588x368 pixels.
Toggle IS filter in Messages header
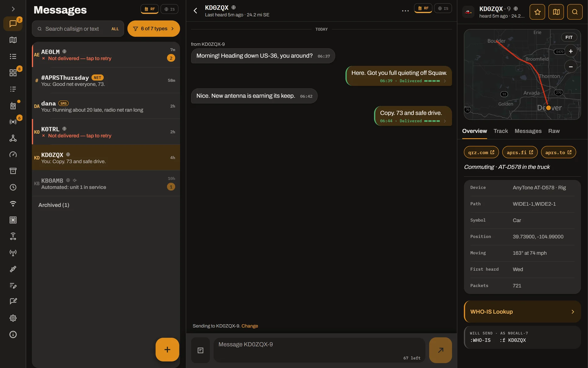pos(169,9)
